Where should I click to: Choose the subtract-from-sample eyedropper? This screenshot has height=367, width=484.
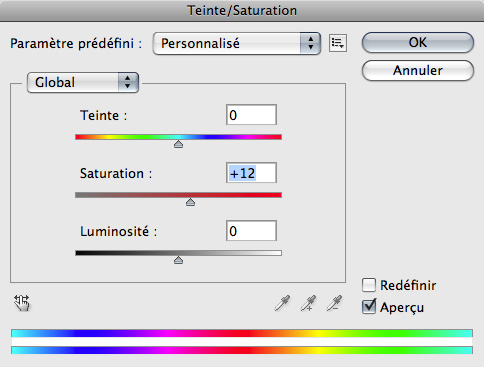(x=334, y=303)
